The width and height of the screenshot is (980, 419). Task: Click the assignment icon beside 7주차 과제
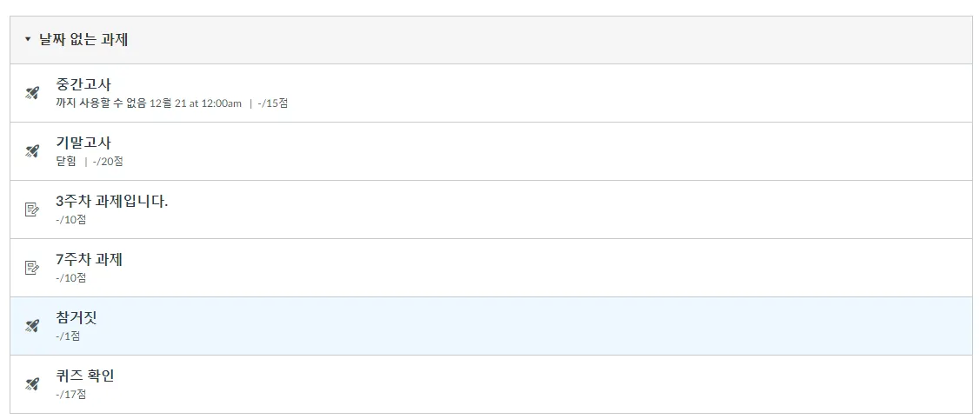(32, 268)
